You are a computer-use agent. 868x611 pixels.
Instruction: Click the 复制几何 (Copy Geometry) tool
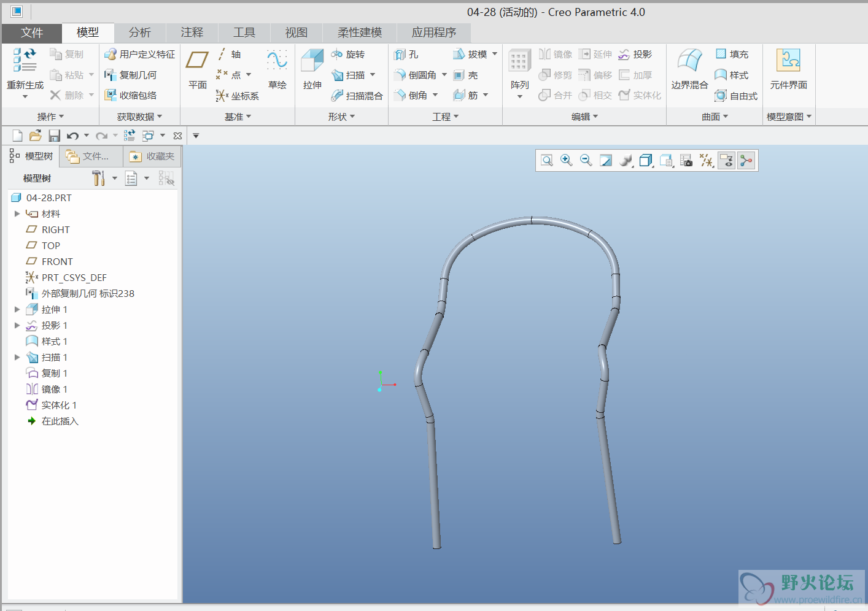pyautogui.click(x=130, y=75)
